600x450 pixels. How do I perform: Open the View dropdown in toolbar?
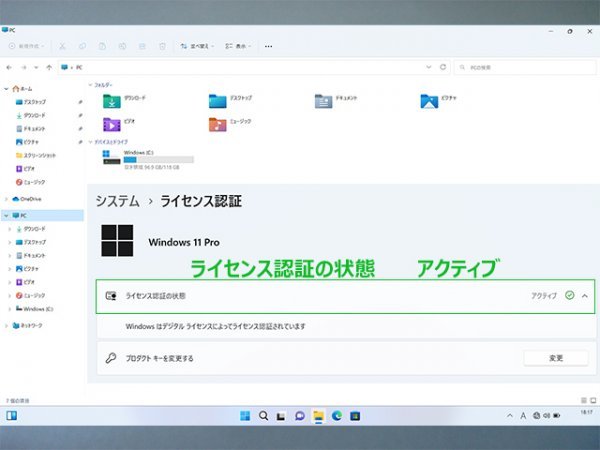pyautogui.click(x=238, y=46)
